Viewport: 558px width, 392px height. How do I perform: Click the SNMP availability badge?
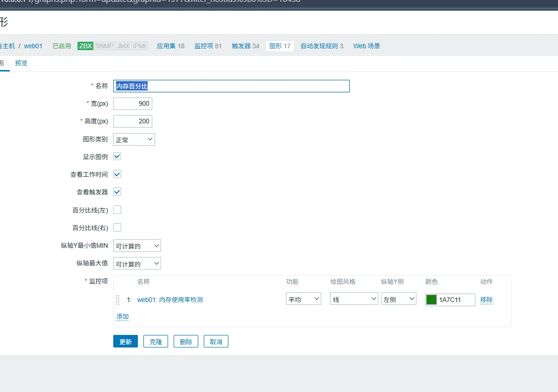coord(104,46)
